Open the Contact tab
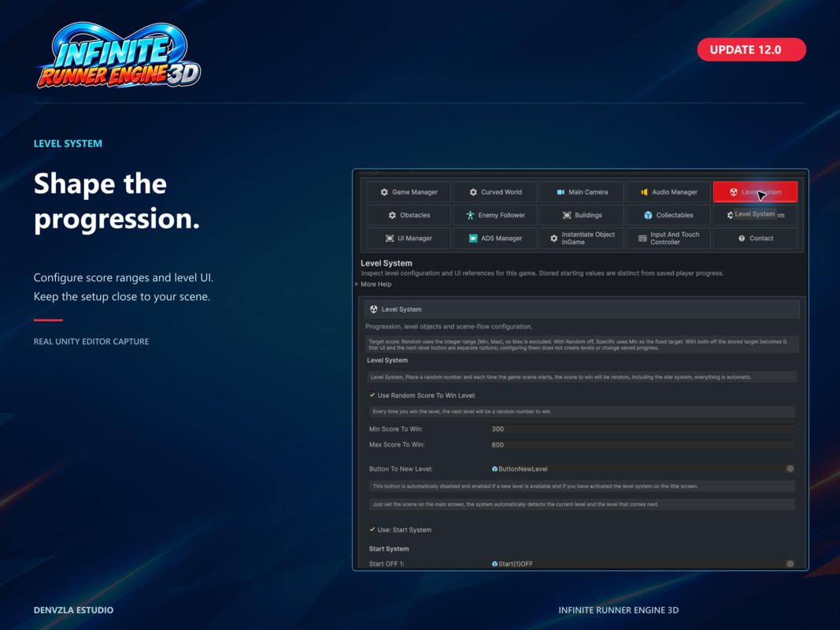Image resolution: width=840 pixels, height=630 pixels. (755, 239)
